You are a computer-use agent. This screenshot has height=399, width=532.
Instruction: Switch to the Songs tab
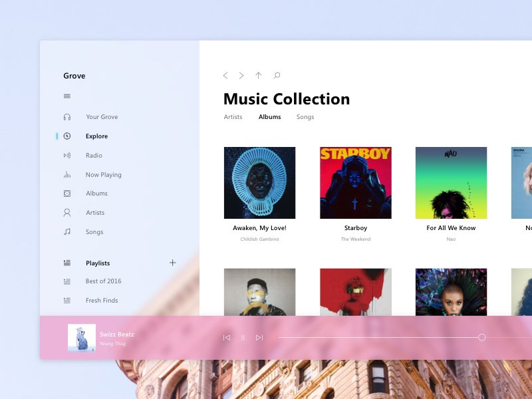305,117
